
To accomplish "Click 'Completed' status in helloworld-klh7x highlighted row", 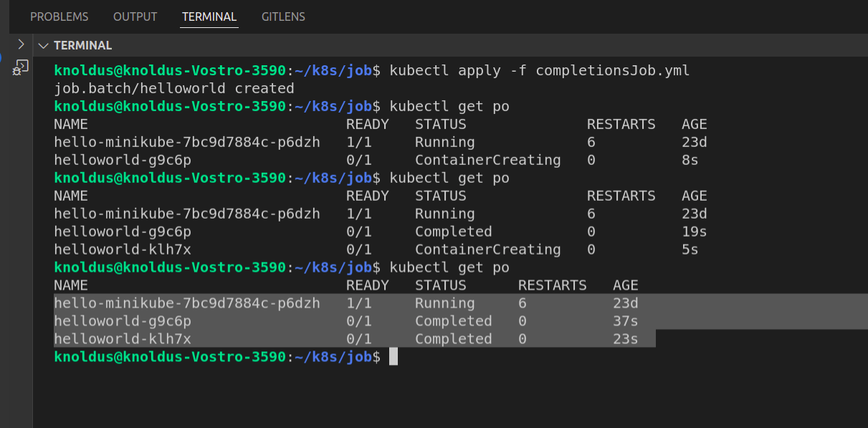I will (x=453, y=339).
